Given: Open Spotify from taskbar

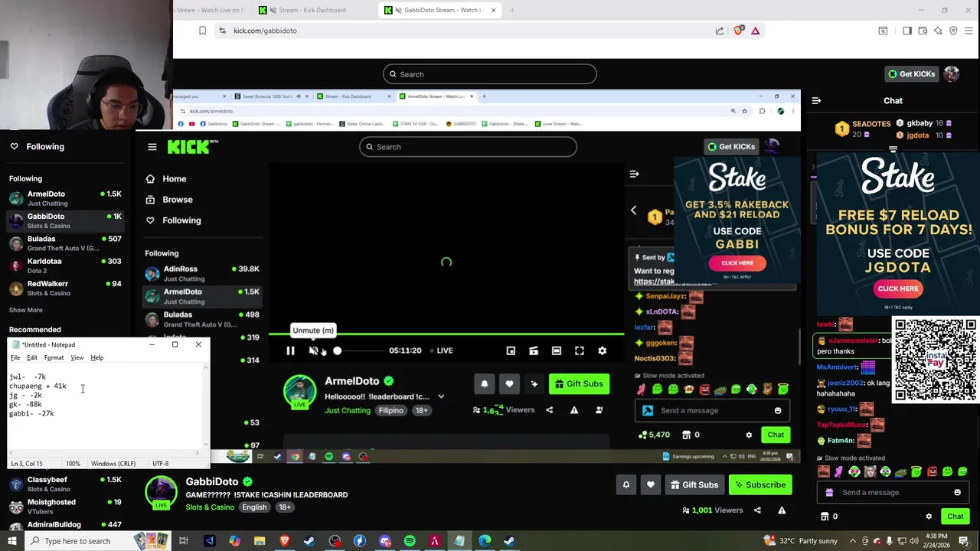Looking at the screenshot, I should point(410,541).
